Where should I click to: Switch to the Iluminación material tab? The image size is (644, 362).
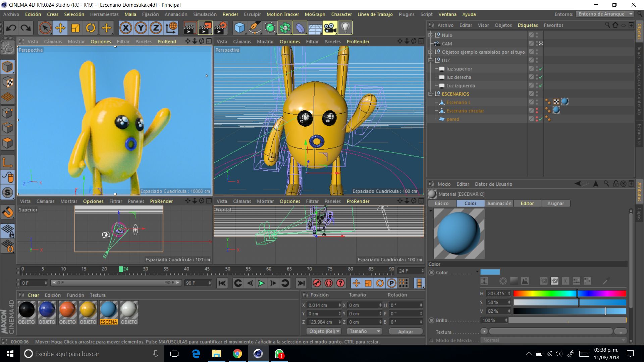click(x=499, y=203)
